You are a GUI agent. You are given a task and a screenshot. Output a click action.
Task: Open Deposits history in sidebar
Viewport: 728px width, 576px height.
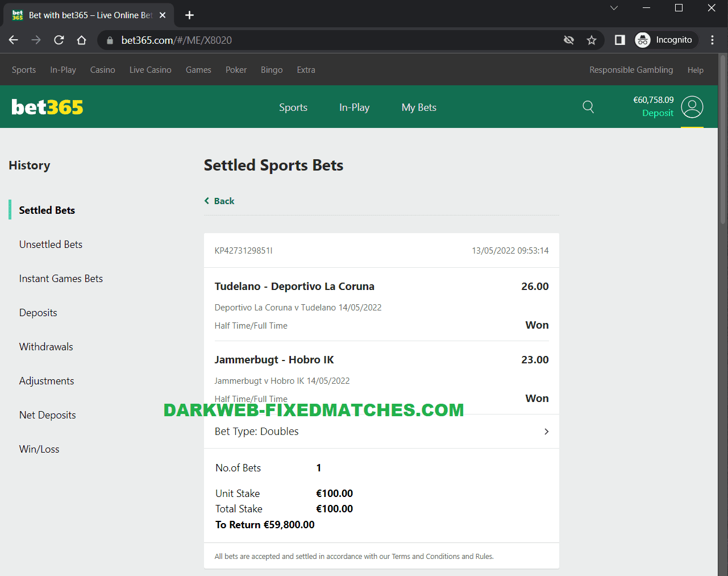pos(38,313)
